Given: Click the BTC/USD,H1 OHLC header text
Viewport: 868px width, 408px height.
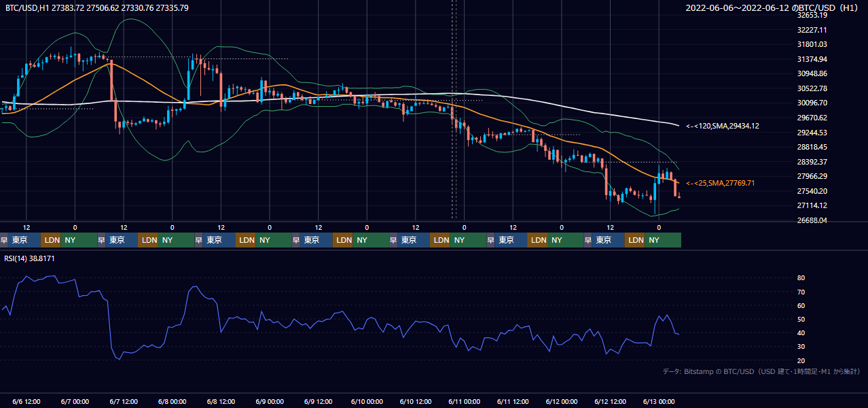Looking at the screenshot, I should click(x=97, y=7).
